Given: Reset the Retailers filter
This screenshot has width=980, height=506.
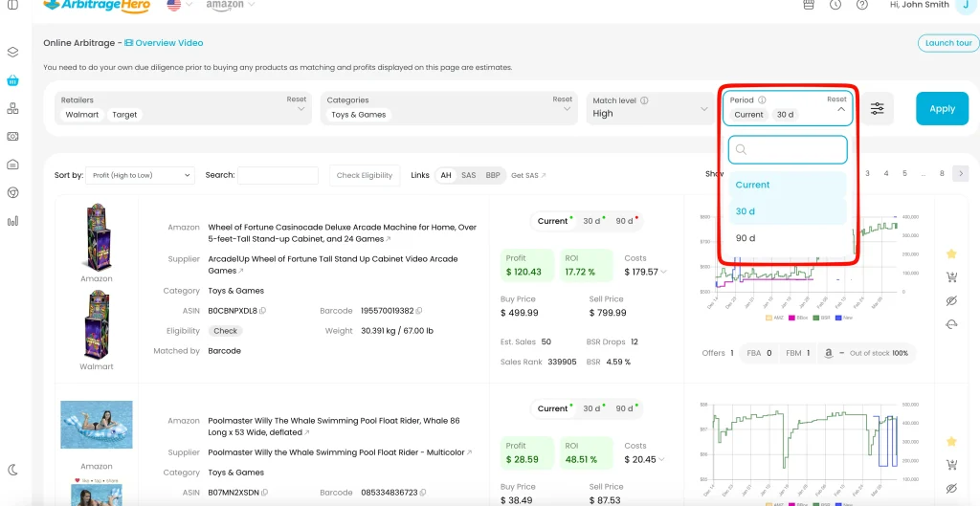Looking at the screenshot, I should point(297,99).
